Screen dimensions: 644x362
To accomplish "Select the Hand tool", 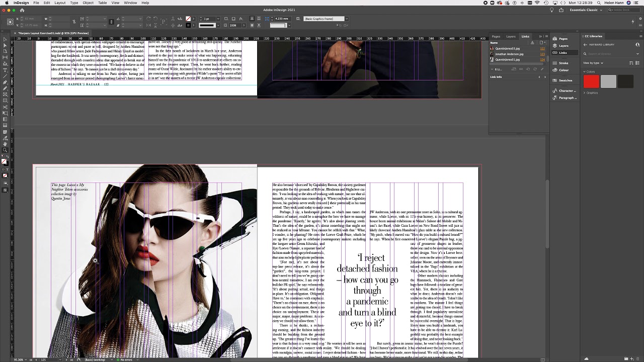I will point(5,144).
